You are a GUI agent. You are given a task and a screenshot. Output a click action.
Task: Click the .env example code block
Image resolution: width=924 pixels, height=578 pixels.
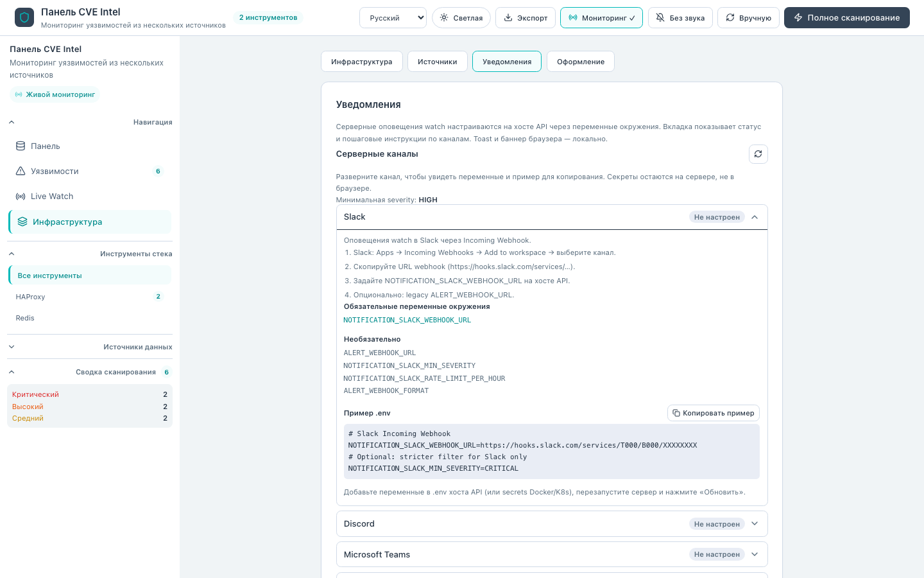[552, 451]
